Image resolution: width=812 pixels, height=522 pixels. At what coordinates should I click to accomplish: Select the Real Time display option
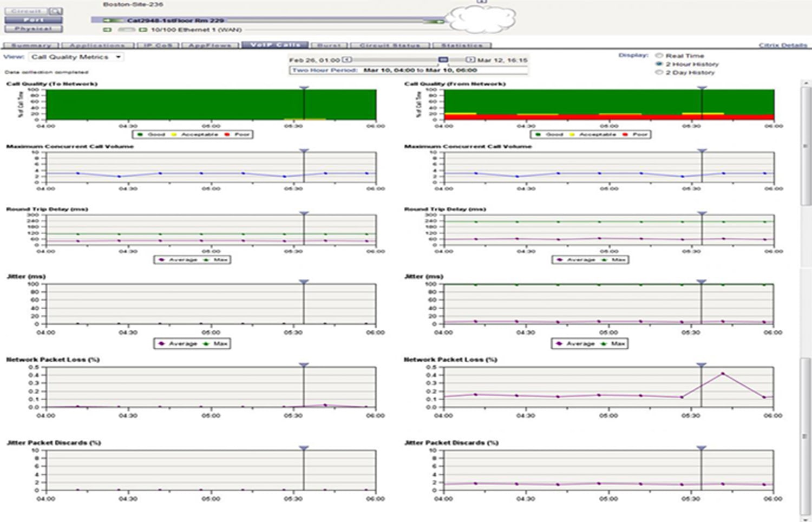point(658,55)
